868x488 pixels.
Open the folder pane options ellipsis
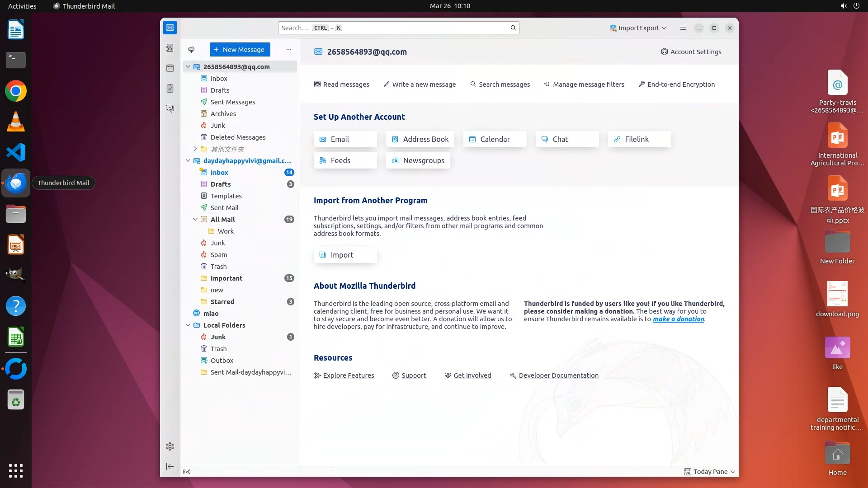coord(289,50)
